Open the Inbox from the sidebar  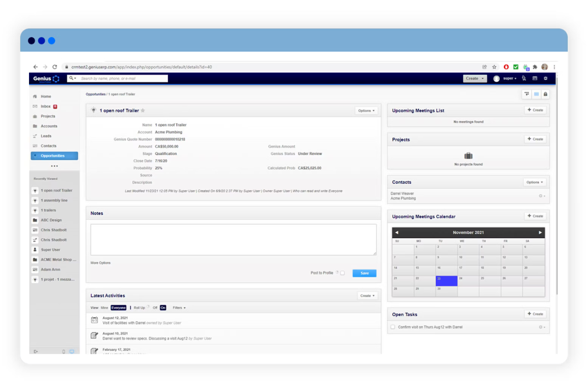click(x=45, y=106)
